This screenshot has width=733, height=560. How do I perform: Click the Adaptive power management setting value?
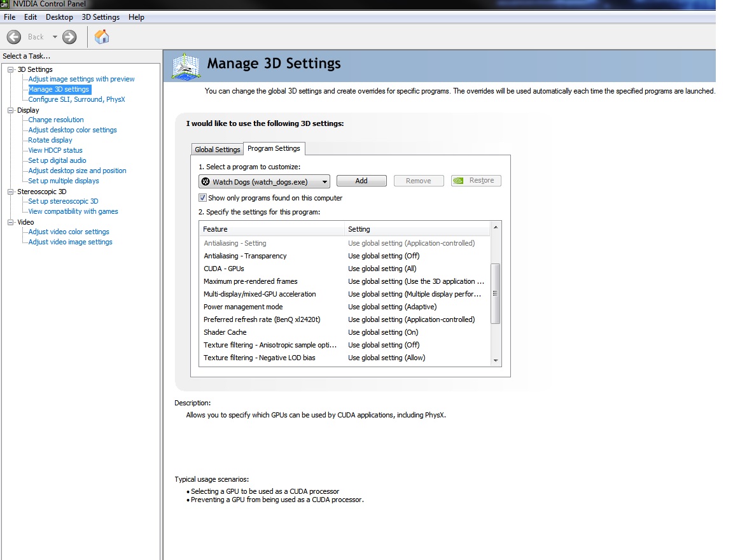392,307
